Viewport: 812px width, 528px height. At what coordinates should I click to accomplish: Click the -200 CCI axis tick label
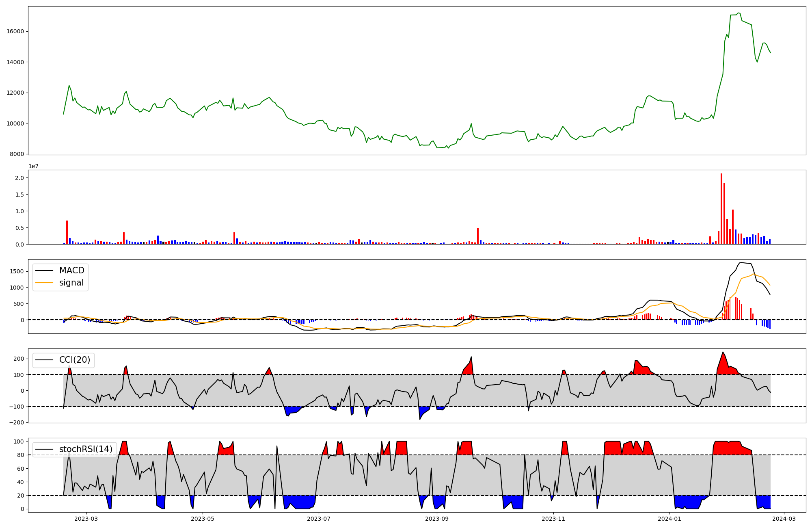[x=17, y=422]
